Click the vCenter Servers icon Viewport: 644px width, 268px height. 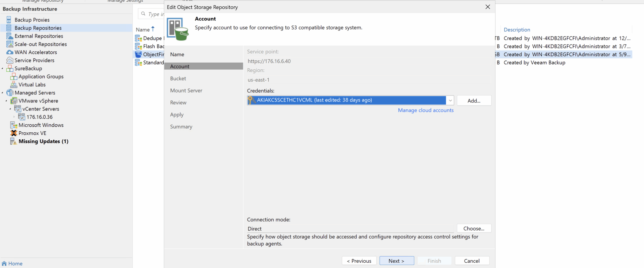[x=18, y=109]
